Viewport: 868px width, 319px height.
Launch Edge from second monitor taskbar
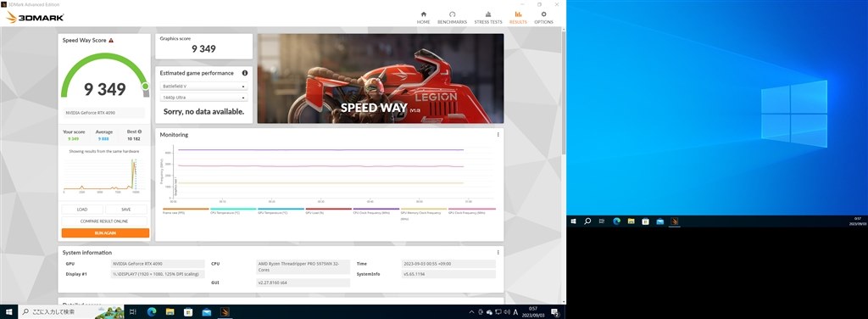tap(616, 221)
